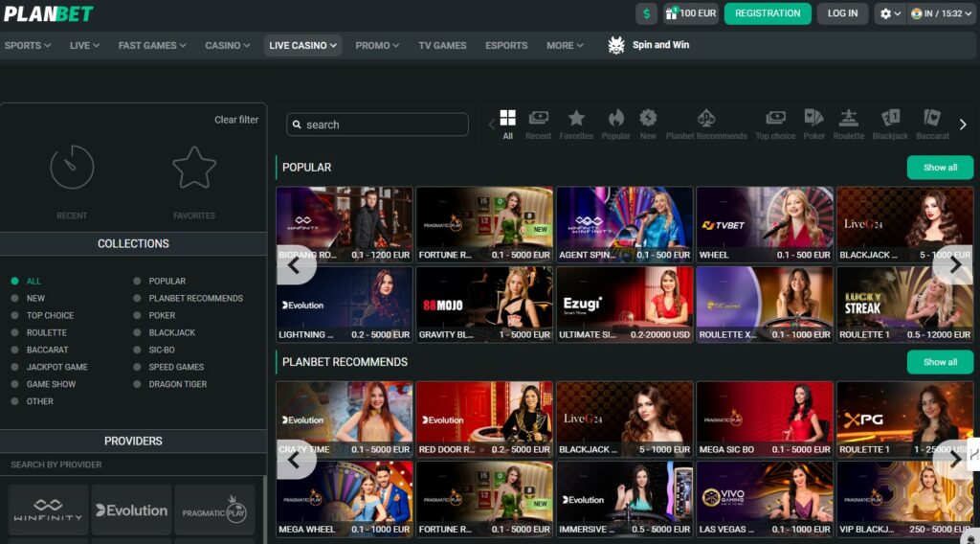Viewport: 980px width, 544px height.
Task: Filter by Evolution provider logo
Action: coord(131,510)
